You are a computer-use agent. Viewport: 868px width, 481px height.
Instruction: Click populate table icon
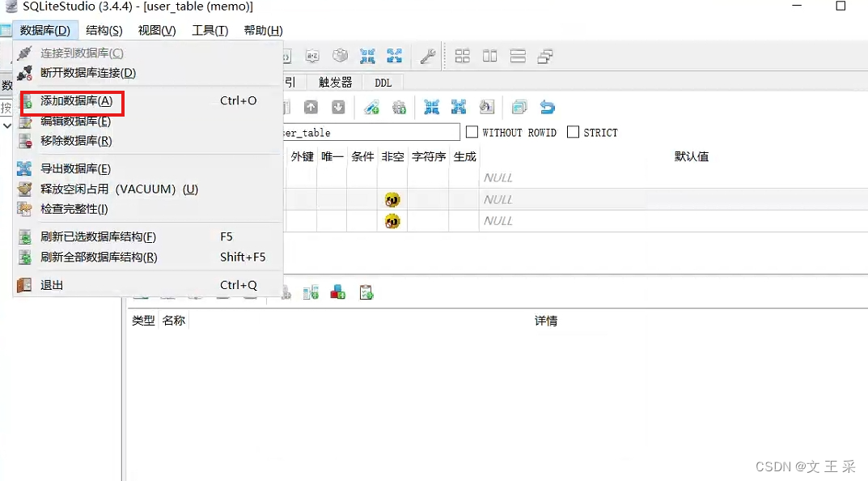487,107
